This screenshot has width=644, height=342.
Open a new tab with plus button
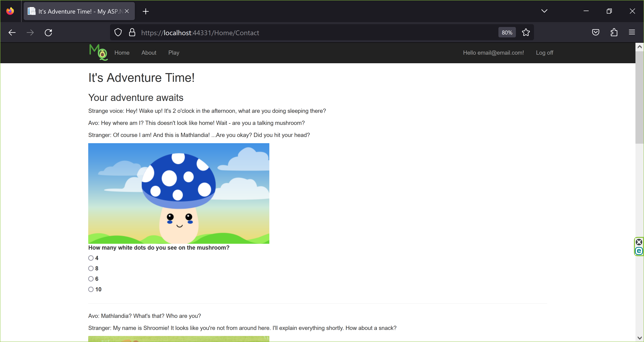pos(146,11)
